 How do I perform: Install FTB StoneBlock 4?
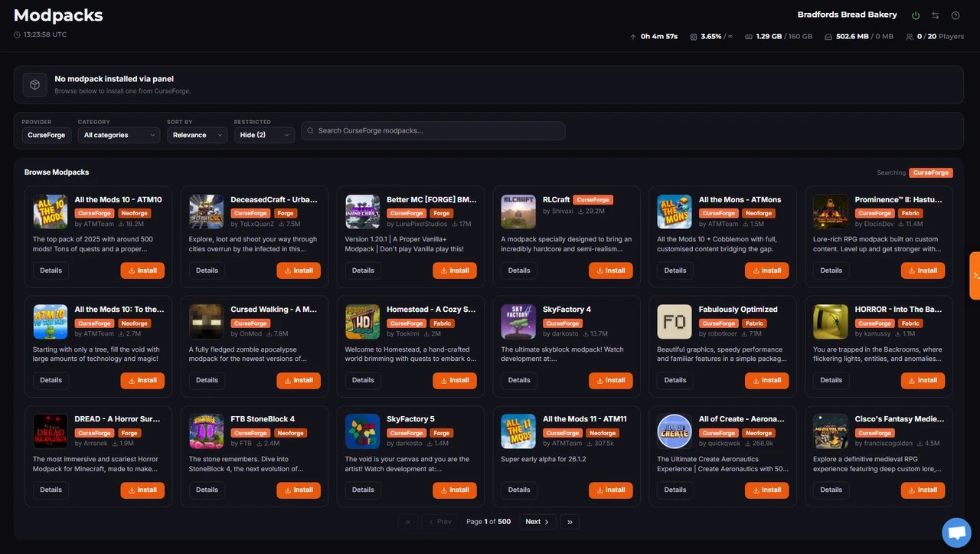tap(299, 490)
